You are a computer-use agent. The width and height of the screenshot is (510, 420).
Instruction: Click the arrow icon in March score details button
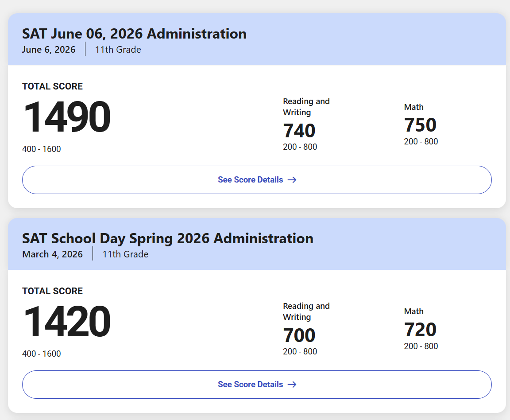click(x=292, y=385)
